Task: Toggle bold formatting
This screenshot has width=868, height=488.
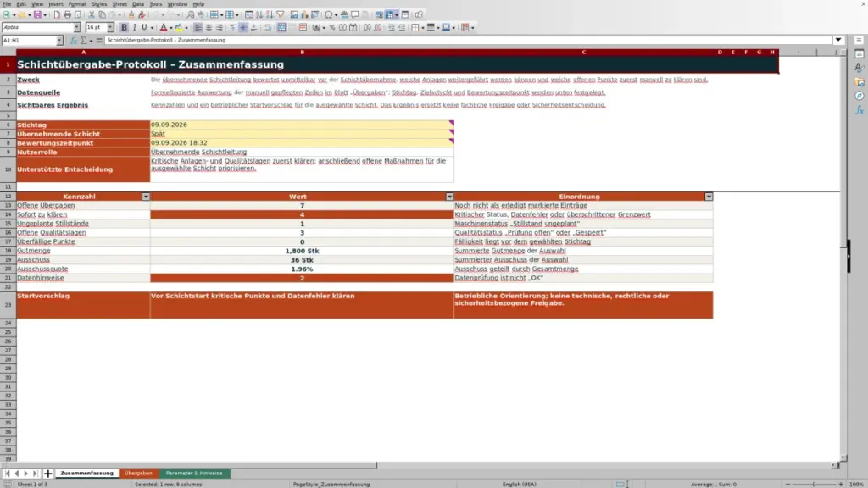Action: 124,28
